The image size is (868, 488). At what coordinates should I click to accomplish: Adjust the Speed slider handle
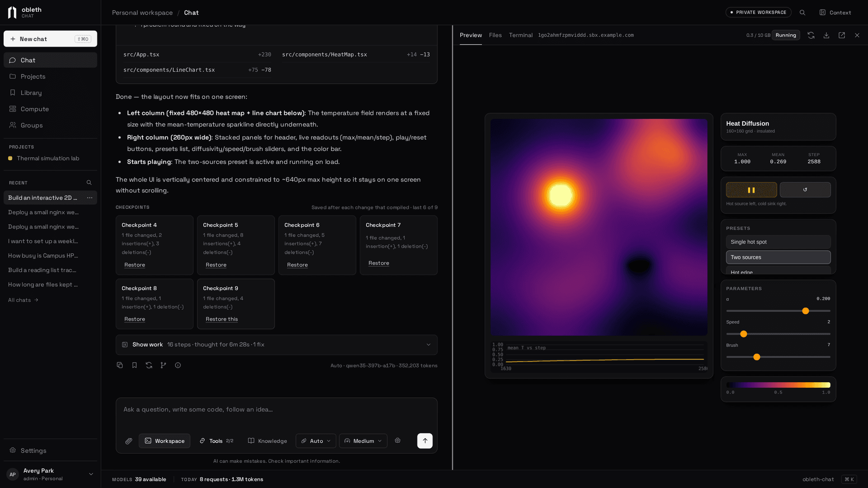click(743, 334)
